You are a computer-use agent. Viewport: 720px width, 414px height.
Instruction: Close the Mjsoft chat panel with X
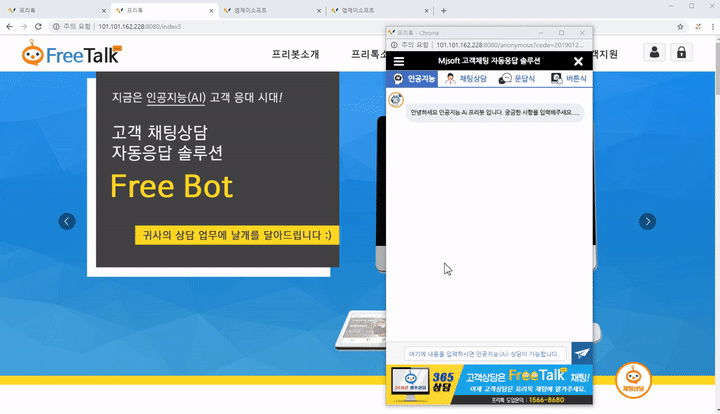coord(578,61)
